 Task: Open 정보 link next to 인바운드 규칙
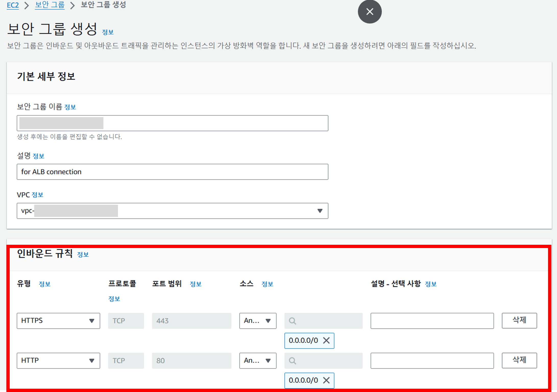pos(83,254)
